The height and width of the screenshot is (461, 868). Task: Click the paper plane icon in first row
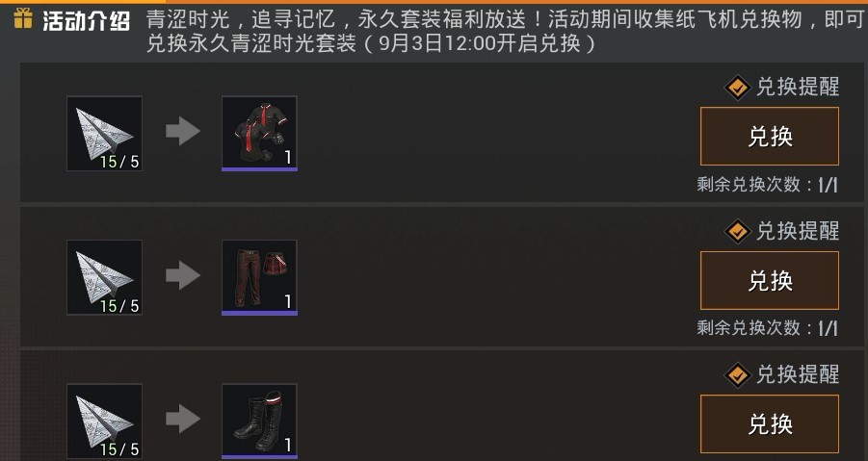104,133
